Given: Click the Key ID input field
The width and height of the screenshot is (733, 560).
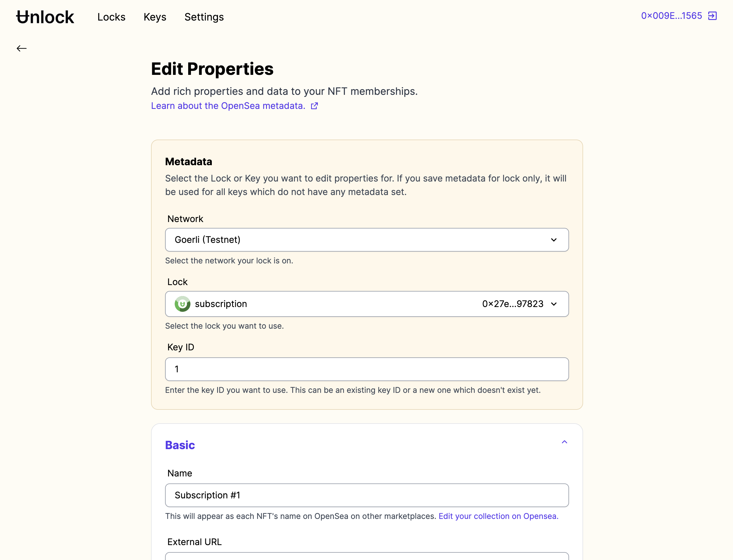Looking at the screenshot, I should pos(367,369).
